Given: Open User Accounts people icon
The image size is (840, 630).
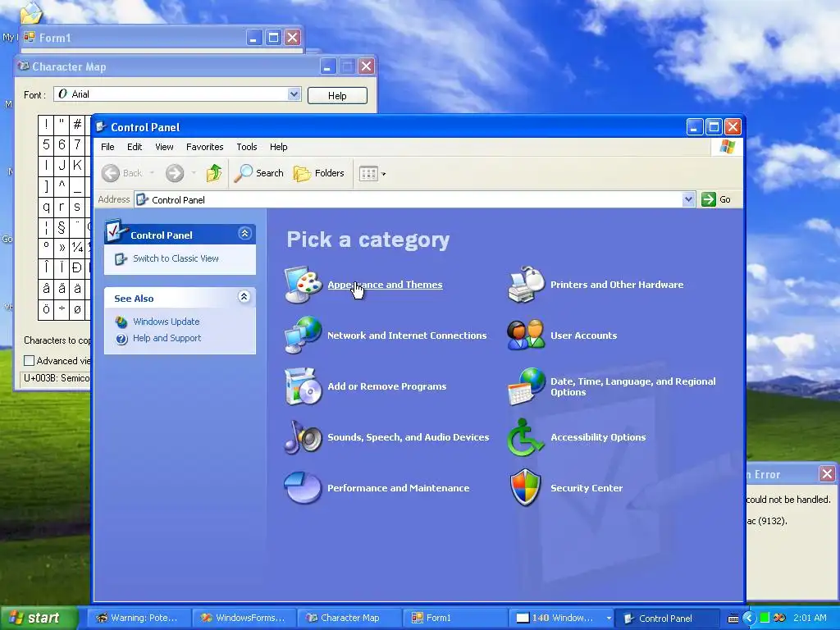Looking at the screenshot, I should (x=526, y=336).
